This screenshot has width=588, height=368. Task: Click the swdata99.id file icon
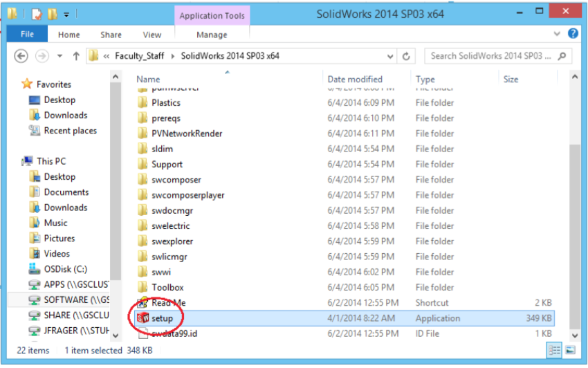click(x=143, y=333)
